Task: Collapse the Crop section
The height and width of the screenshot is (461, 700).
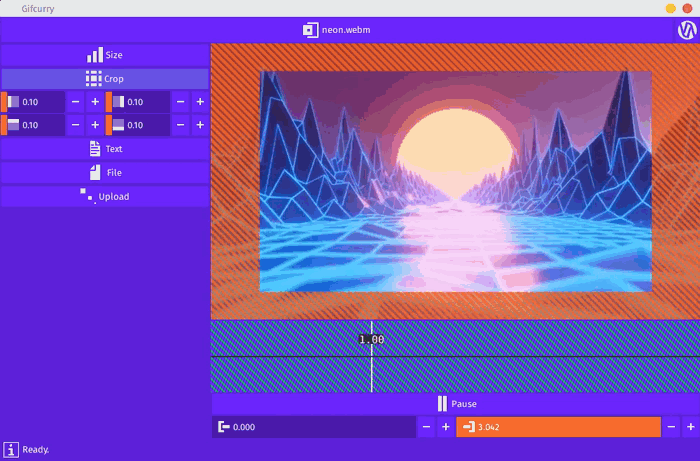Action: [x=105, y=79]
